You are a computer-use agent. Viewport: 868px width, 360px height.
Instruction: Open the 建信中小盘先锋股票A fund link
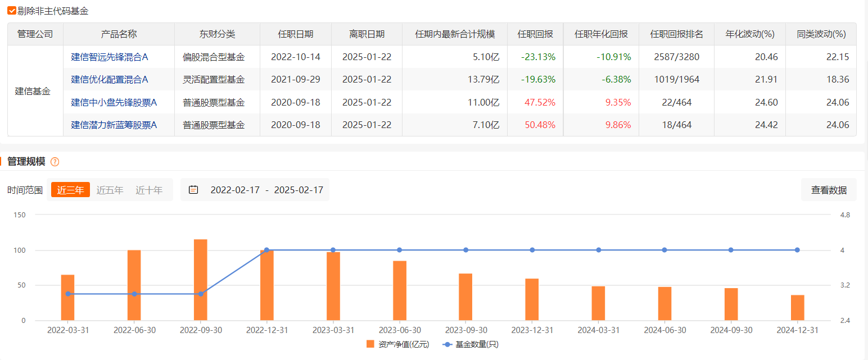114,102
